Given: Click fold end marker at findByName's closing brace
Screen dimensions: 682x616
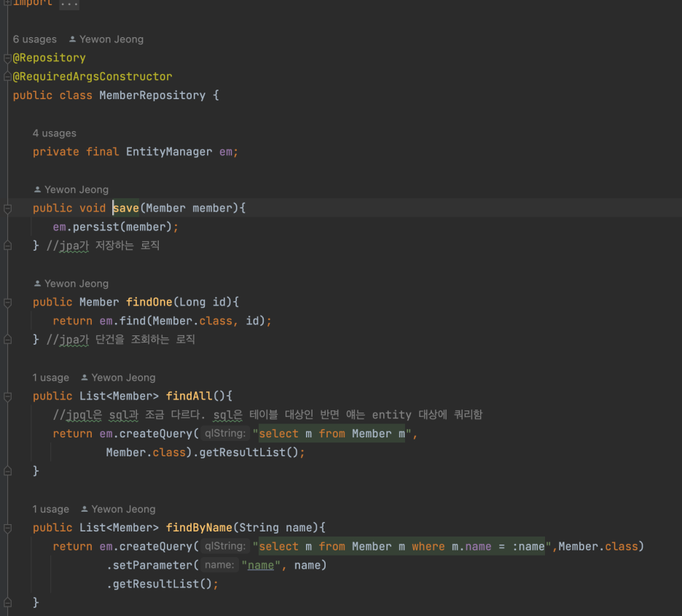Looking at the screenshot, I should 7,603.
